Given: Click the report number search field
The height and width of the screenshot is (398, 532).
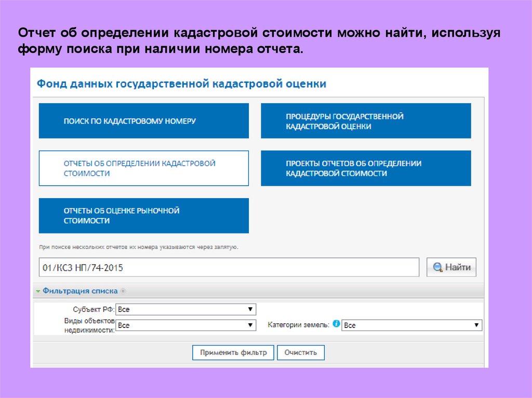Looking at the screenshot, I should click(x=229, y=268).
